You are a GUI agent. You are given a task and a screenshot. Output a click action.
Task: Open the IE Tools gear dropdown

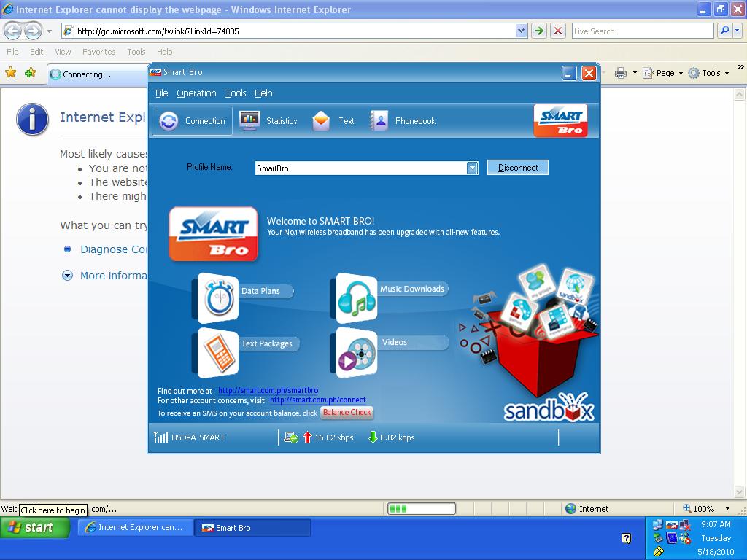click(x=709, y=73)
